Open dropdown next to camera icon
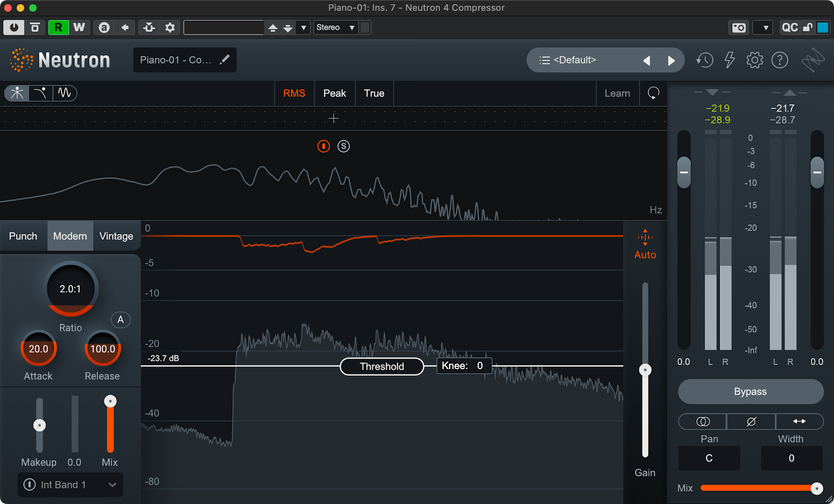Viewport: 834px width, 504px height. 763,28
